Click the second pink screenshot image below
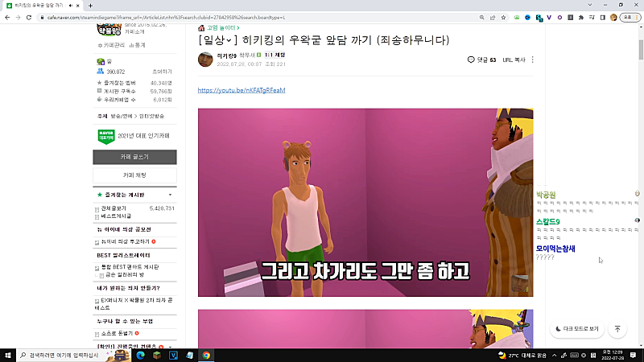Viewport: 644px width, 362px height. point(365,329)
